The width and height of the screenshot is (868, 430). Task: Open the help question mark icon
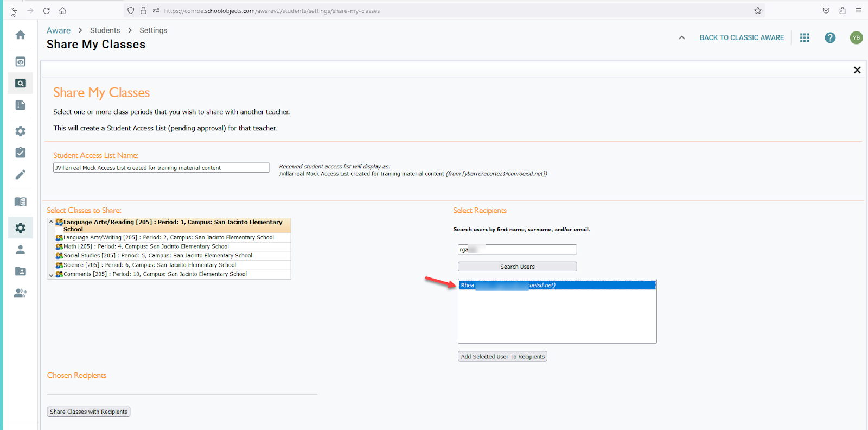[830, 37]
